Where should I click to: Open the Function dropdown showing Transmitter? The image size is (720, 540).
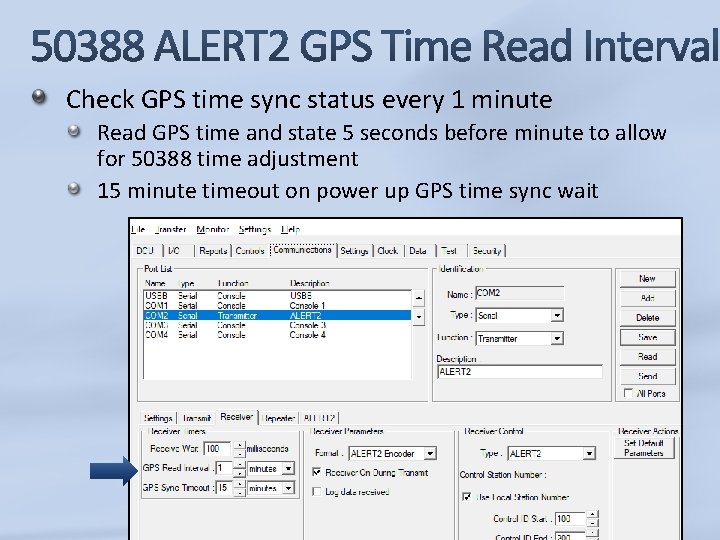point(557,338)
